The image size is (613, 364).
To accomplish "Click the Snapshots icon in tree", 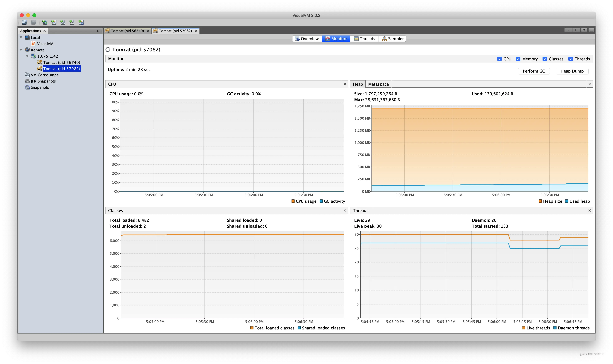I will point(27,87).
